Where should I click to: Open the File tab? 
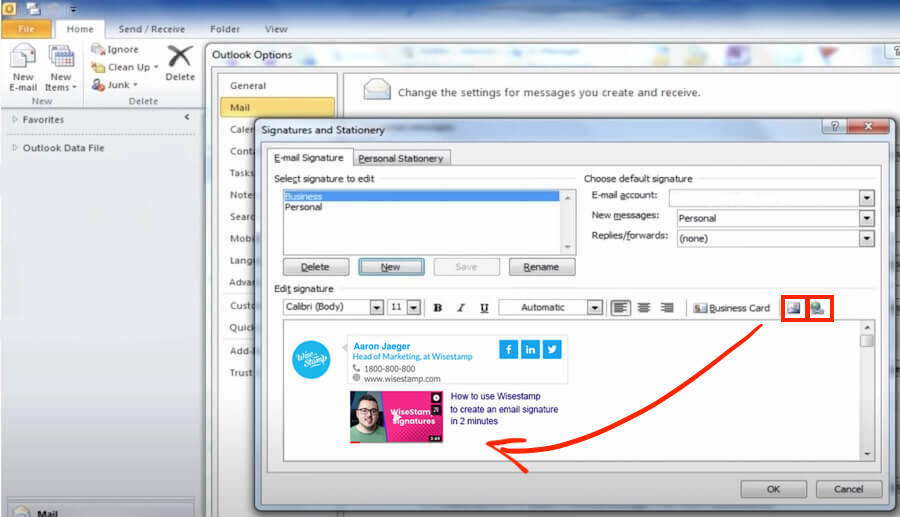point(26,29)
